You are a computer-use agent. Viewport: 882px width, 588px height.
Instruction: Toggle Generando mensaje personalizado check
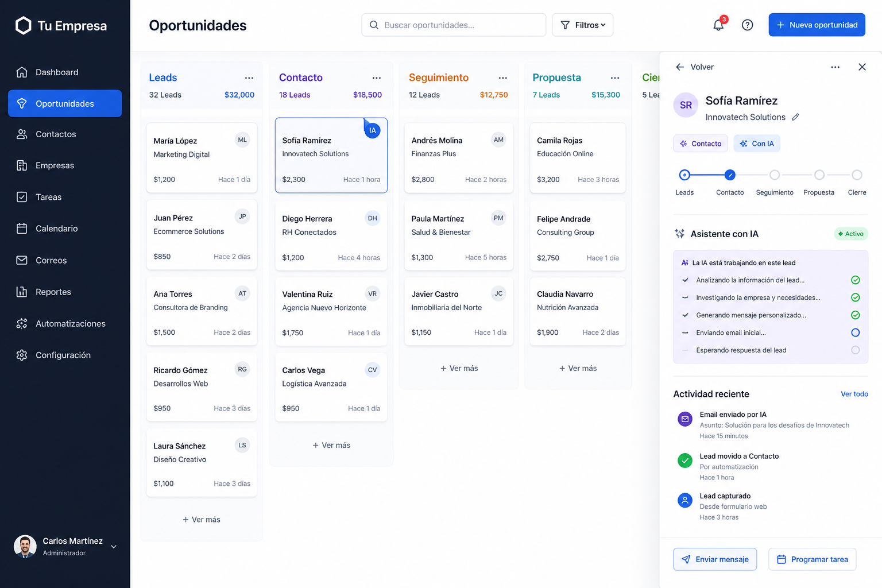click(x=855, y=315)
